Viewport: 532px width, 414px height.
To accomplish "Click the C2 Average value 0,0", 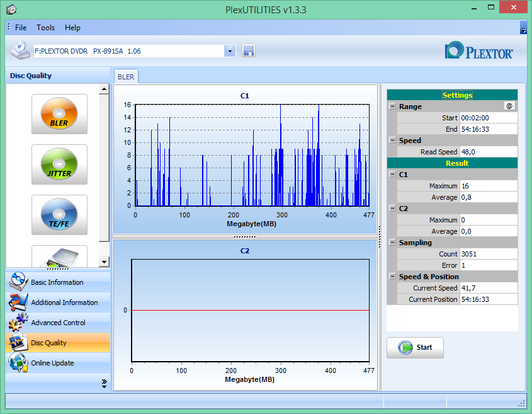I will pyautogui.click(x=489, y=231).
